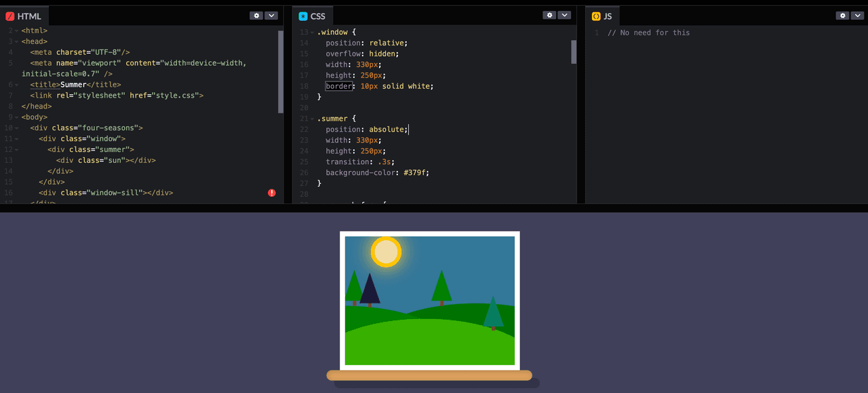
Task: Click the CSS editor vertical scrollbar thumb
Action: click(574, 52)
